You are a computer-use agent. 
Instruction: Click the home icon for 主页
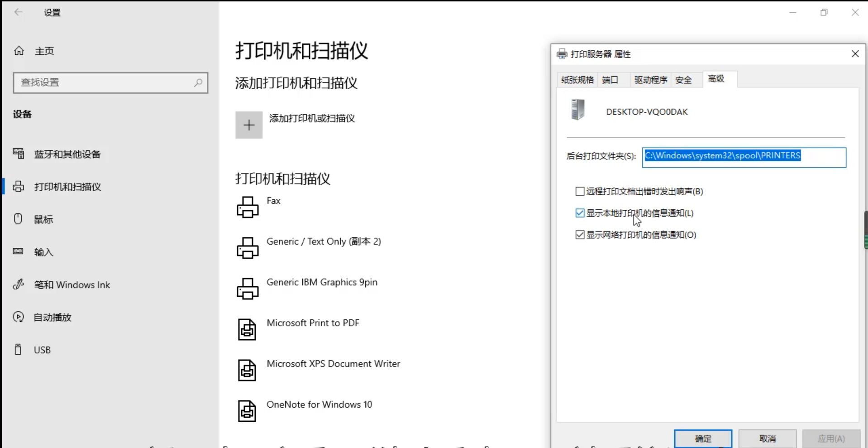click(19, 51)
